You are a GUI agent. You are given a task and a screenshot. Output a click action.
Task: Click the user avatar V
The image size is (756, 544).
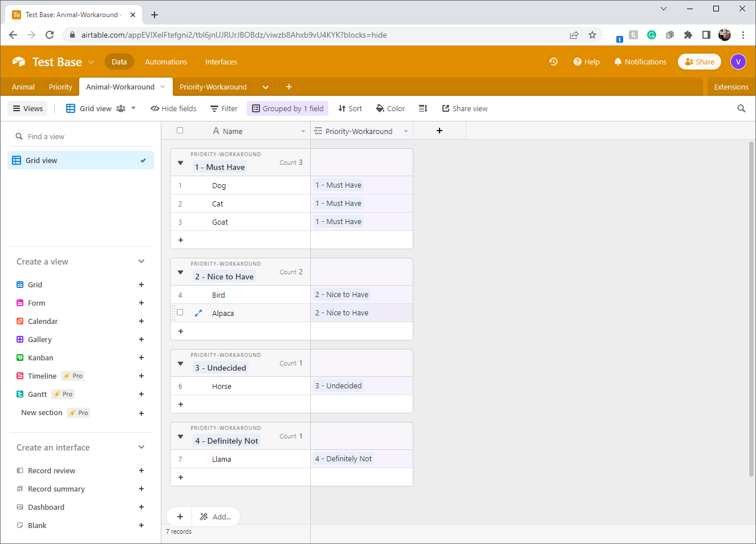point(738,62)
